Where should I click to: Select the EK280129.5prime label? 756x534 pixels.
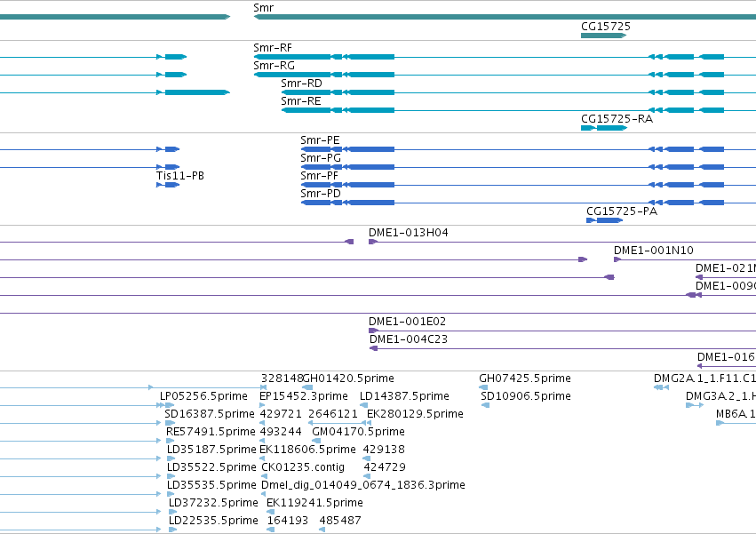(415, 414)
